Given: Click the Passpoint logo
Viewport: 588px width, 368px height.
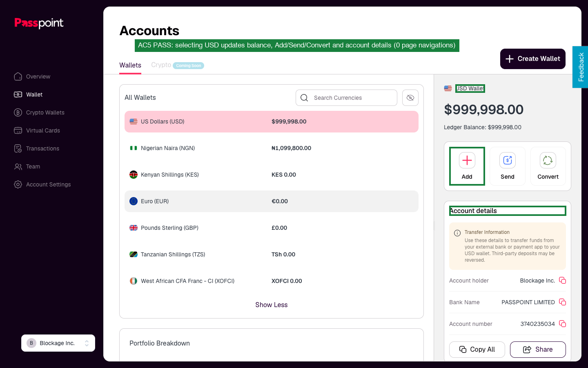Looking at the screenshot, I should tap(39, 23).
